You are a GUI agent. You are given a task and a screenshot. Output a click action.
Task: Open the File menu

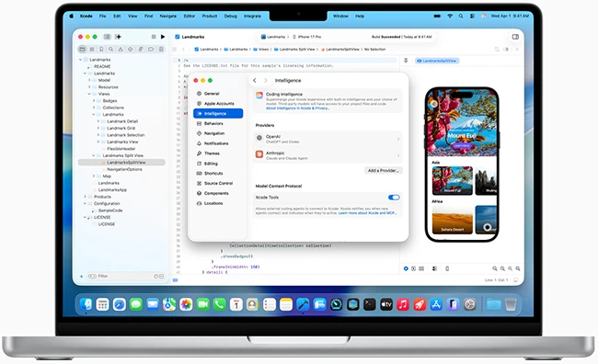point(103,16)
